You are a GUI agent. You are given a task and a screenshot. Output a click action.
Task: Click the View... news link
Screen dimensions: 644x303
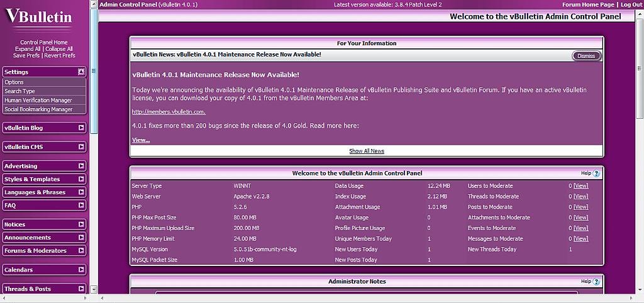pyautogui.click(x=141, y=140)
